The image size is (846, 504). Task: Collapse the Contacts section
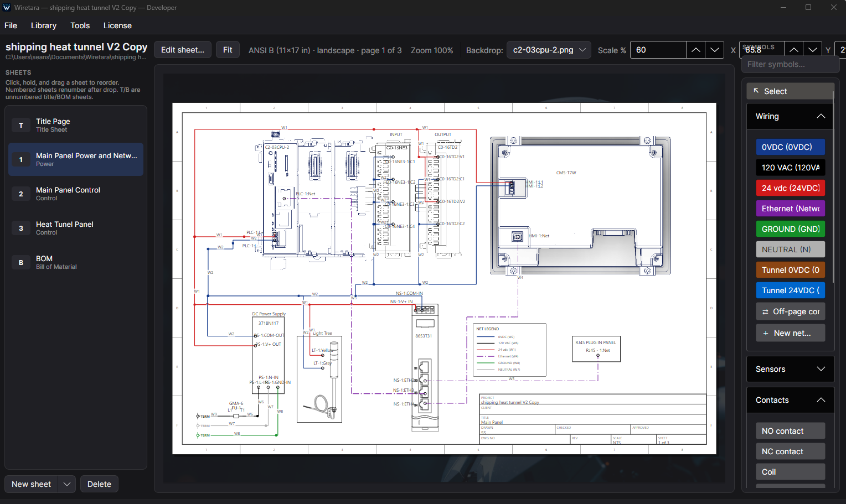pos(790,400)
